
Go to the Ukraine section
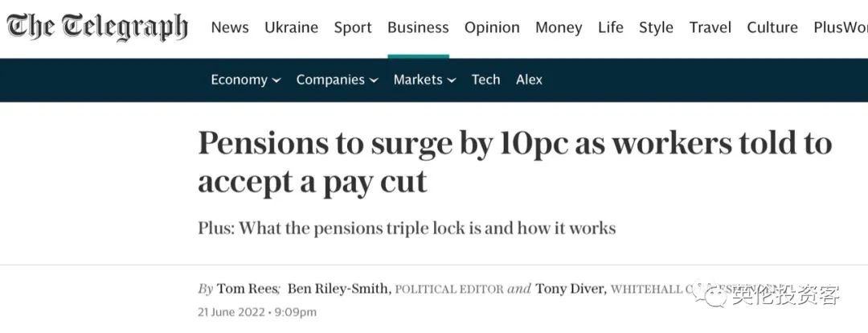[291, 27]
